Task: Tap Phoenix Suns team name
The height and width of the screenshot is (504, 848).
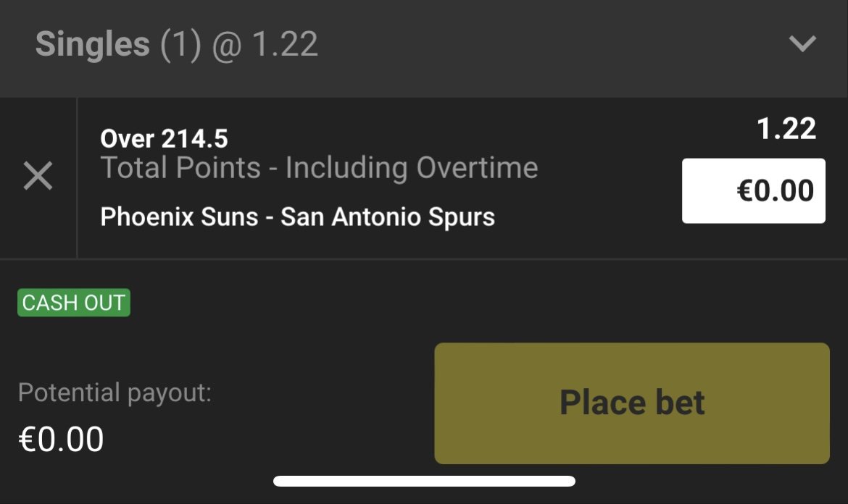Action: tap(179, 217)
